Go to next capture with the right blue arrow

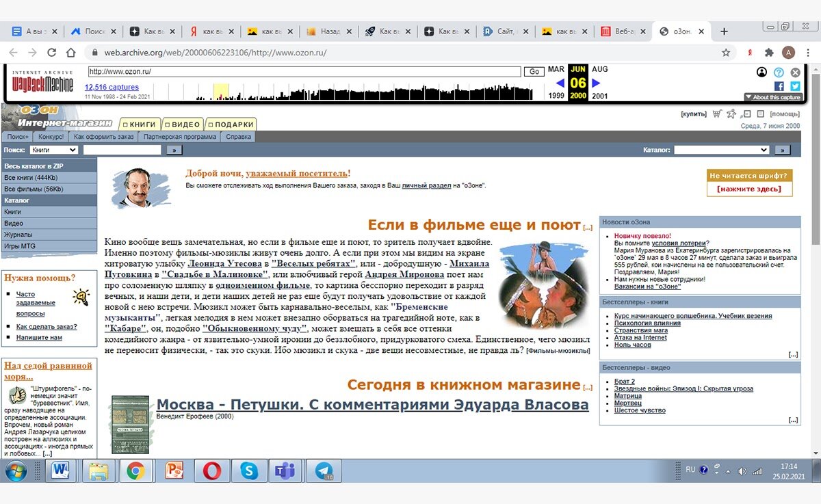coord(596,83)
